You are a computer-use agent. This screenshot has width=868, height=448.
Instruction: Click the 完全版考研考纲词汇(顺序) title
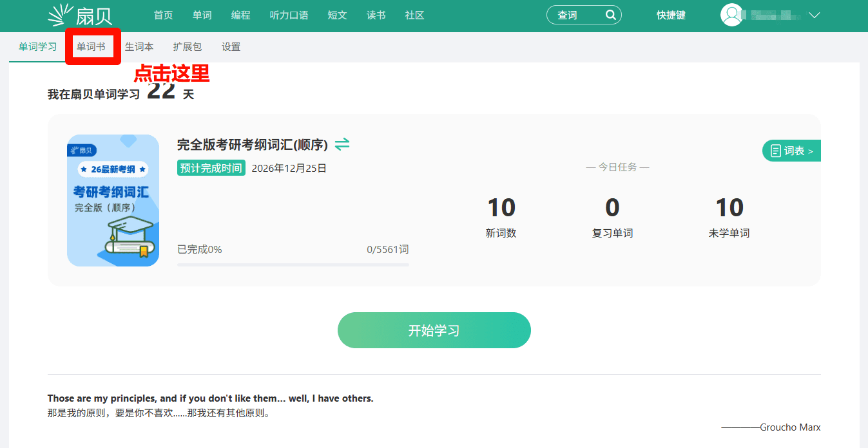coord(253,145)
